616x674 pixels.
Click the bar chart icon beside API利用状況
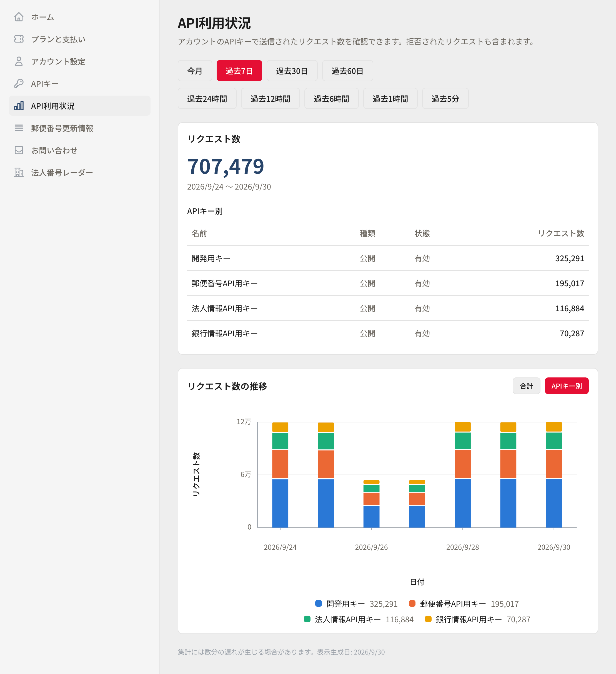click(x=19, y=106)
